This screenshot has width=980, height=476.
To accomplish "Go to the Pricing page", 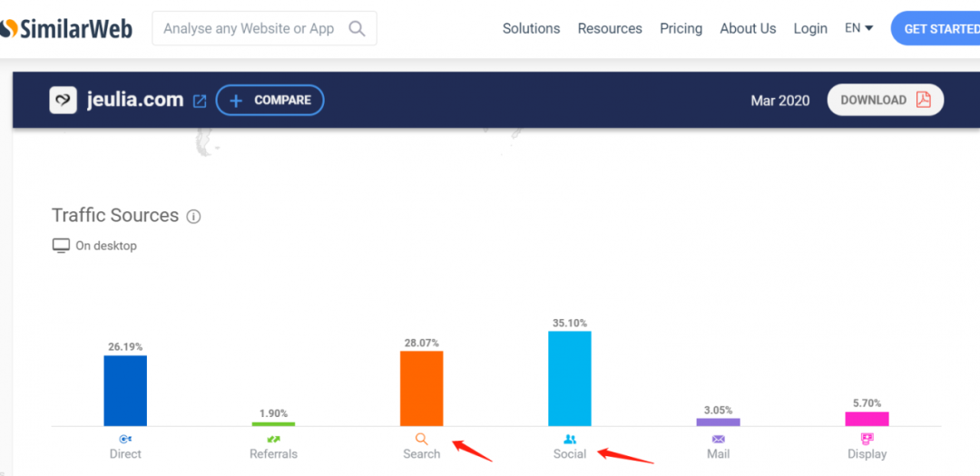I will [x=681, y=29].
